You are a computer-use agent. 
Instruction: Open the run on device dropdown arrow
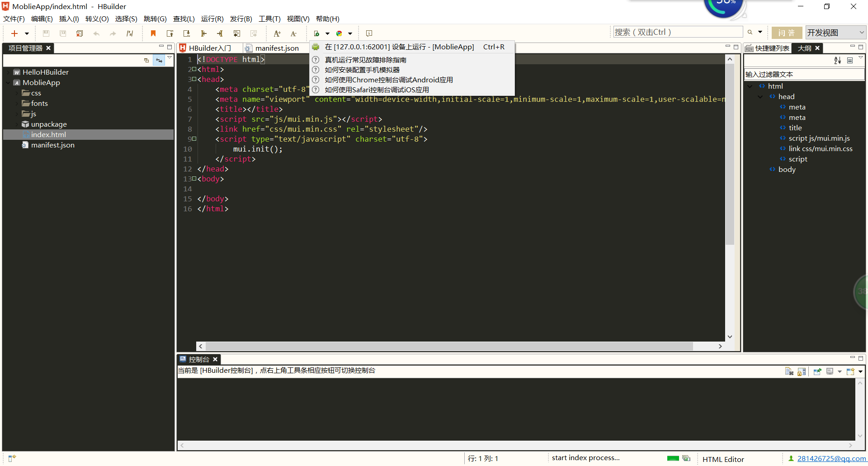click(x=327, y=33)
